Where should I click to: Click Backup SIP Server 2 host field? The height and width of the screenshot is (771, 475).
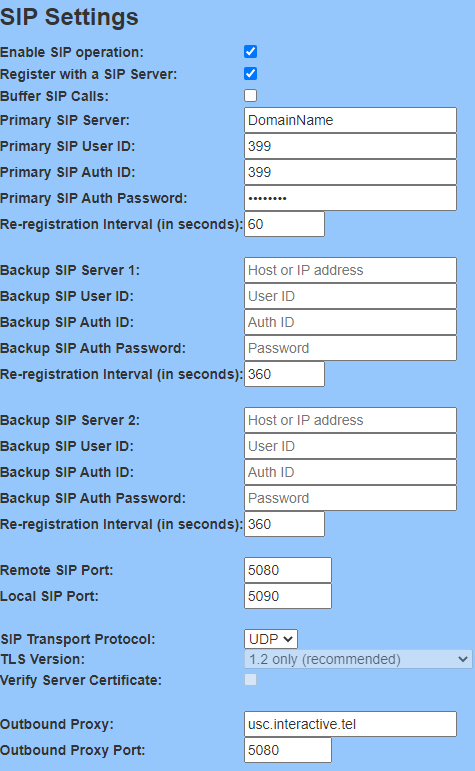350,420
